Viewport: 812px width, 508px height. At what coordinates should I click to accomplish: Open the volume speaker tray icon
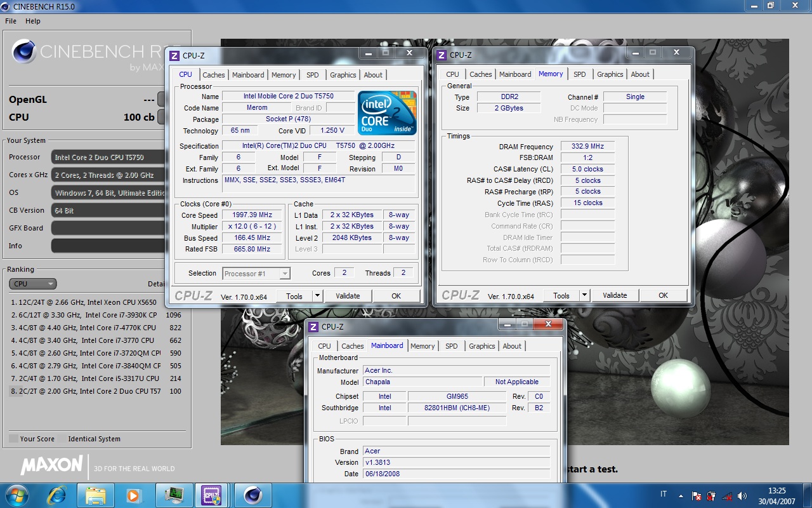742,496
